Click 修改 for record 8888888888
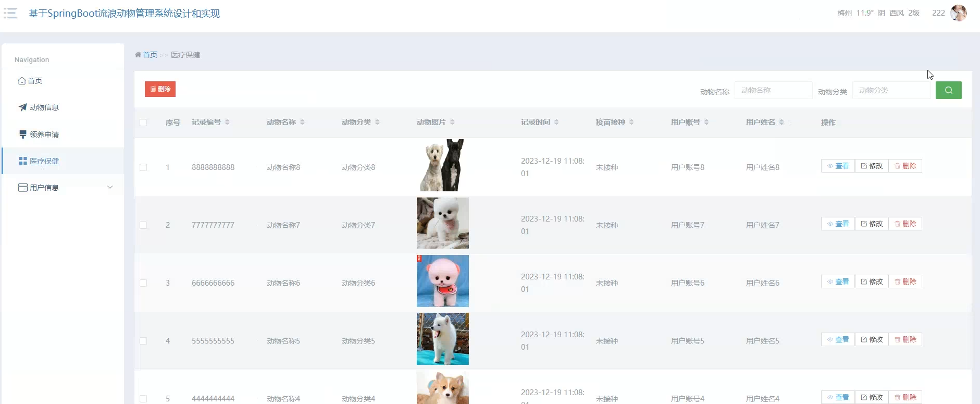 tap(872, 166)
